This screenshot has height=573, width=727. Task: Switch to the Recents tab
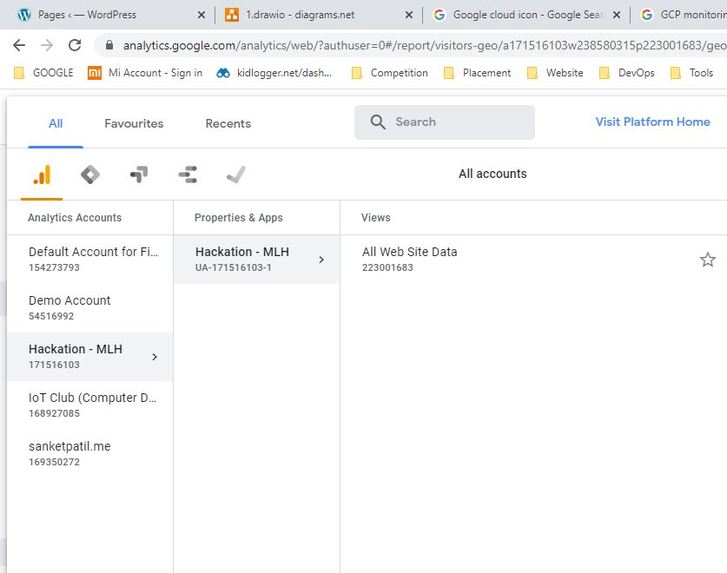[228, 124]
